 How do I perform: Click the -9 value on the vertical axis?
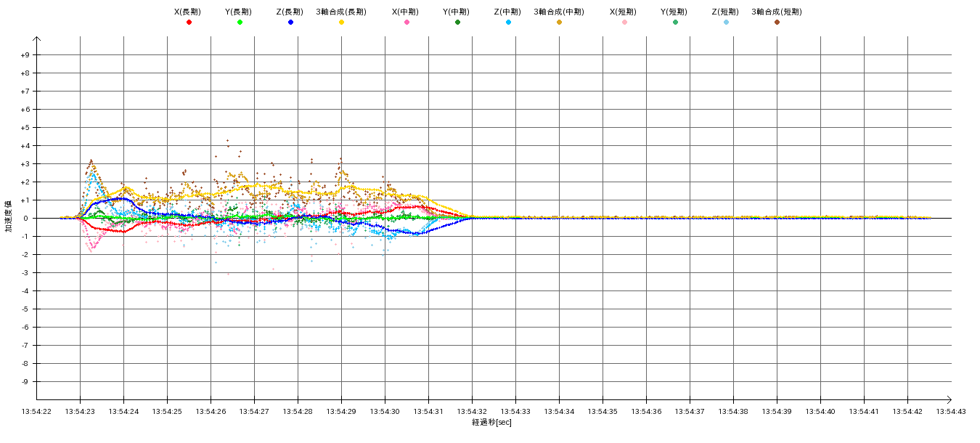pos(25,382)
